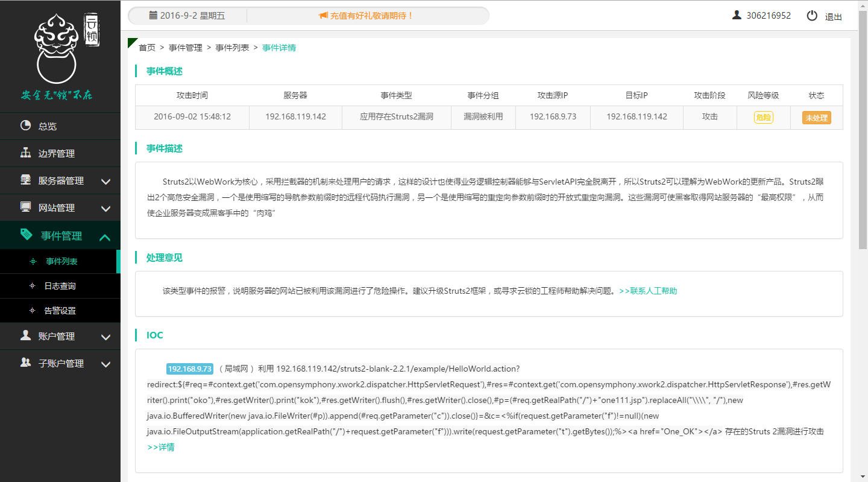Click the 事件描述 section heading
Viewport: 868px width, 482px height.
(x=165, y=148)
